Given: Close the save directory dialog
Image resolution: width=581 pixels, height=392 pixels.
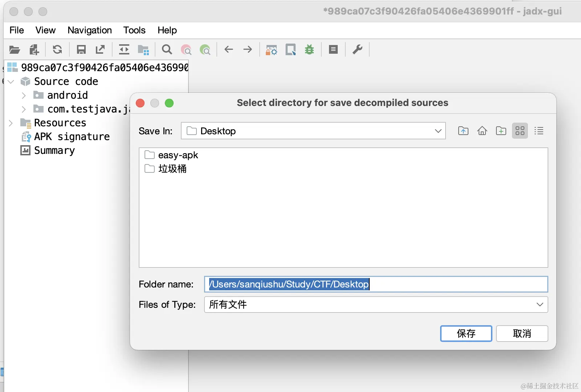Looking at the screenshot, I should click(140, 103).
